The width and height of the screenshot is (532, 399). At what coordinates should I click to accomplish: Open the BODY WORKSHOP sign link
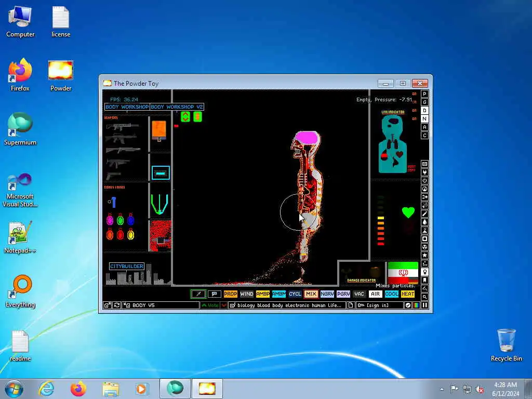[x=127, y=107]
